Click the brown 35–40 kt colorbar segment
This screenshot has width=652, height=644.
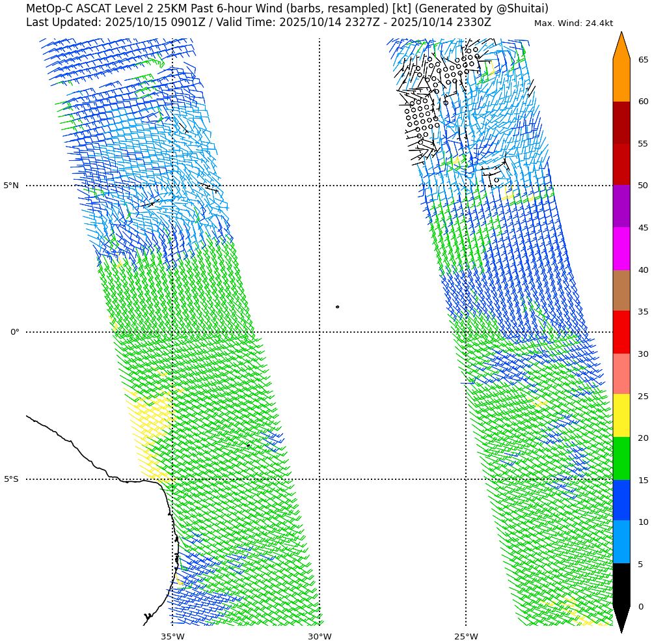pos(621,290)
